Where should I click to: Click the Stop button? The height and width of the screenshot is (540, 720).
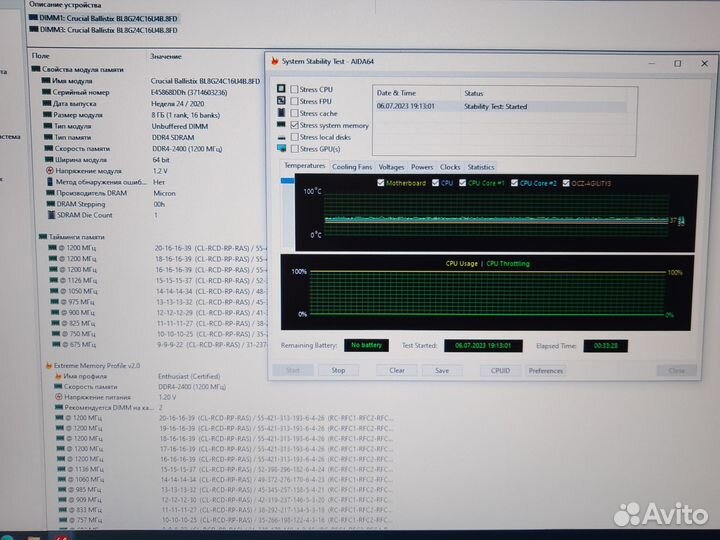tap(338, 370)
